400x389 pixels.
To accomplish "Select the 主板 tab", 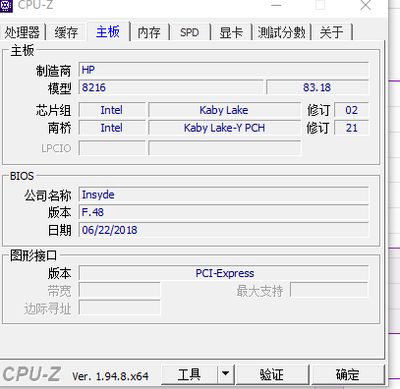I will 108,32.
